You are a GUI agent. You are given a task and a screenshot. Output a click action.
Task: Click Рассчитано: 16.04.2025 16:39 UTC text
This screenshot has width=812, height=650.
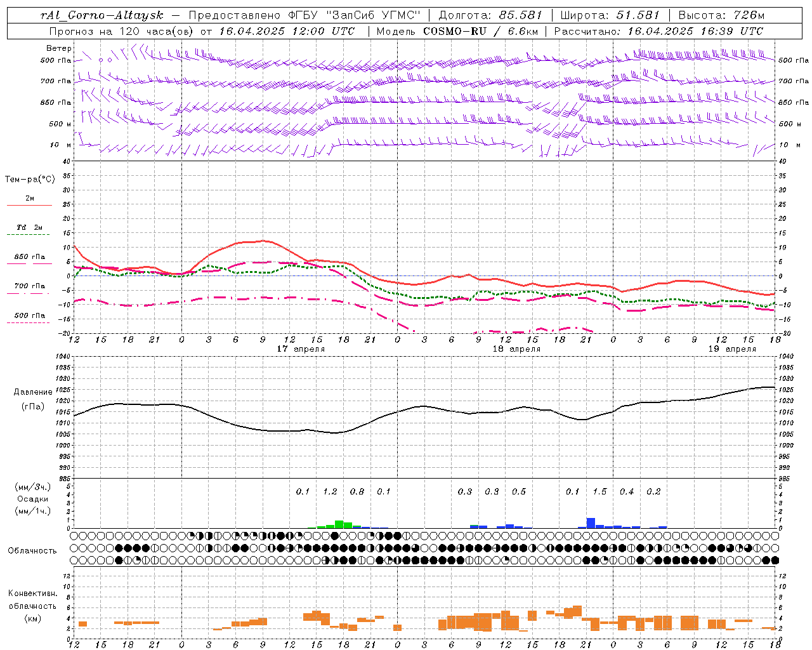[x=658, y=30]
